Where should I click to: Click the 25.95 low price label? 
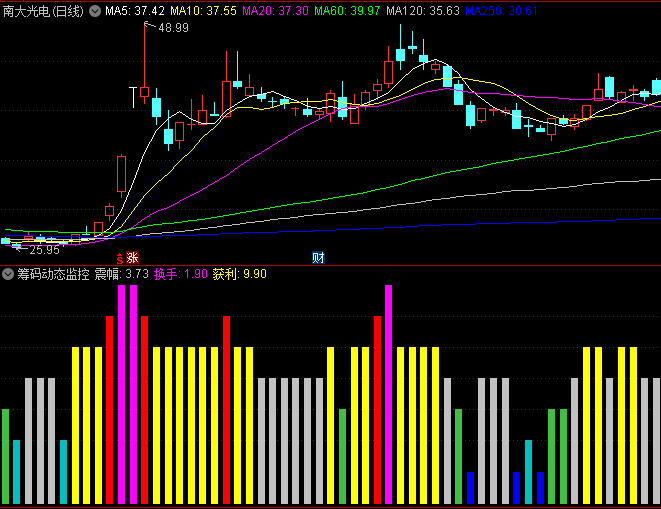point(44,250)
